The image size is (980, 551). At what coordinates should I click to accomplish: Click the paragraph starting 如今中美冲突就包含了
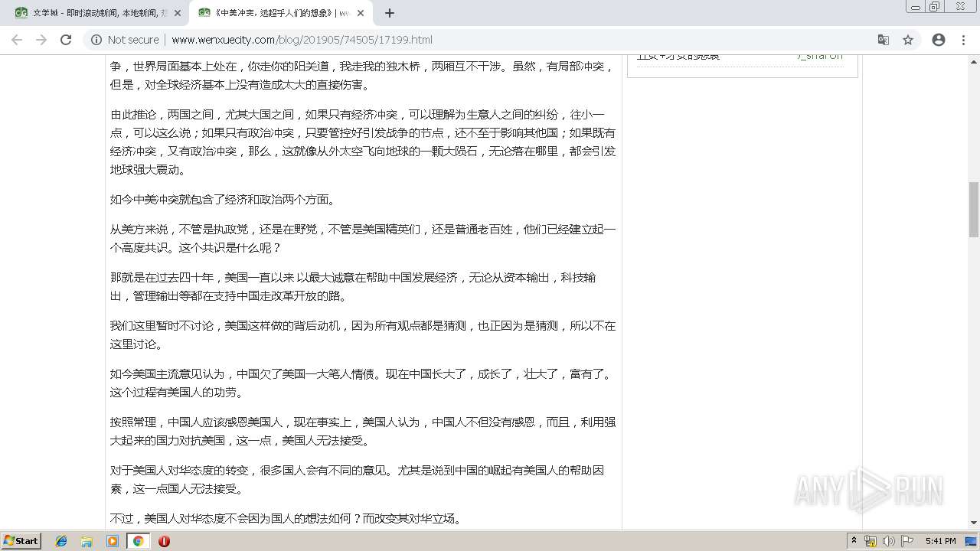point(223,200)
